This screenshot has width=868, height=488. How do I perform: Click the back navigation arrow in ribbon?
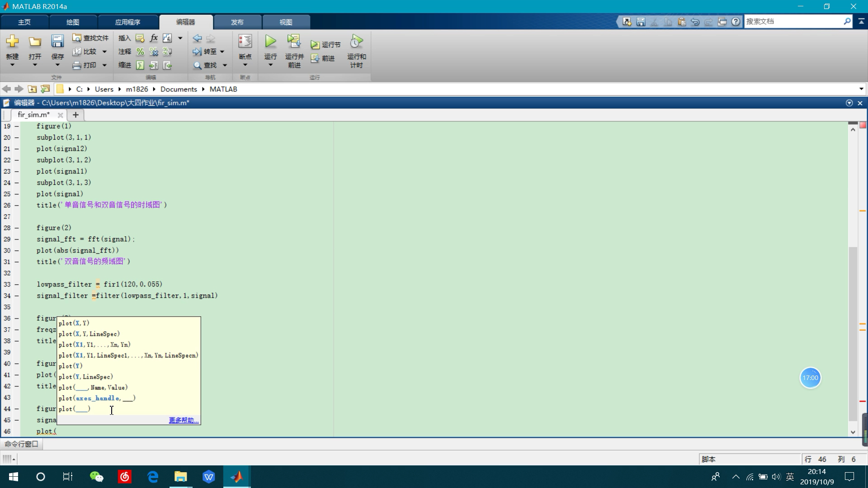[x=197, y=38]
